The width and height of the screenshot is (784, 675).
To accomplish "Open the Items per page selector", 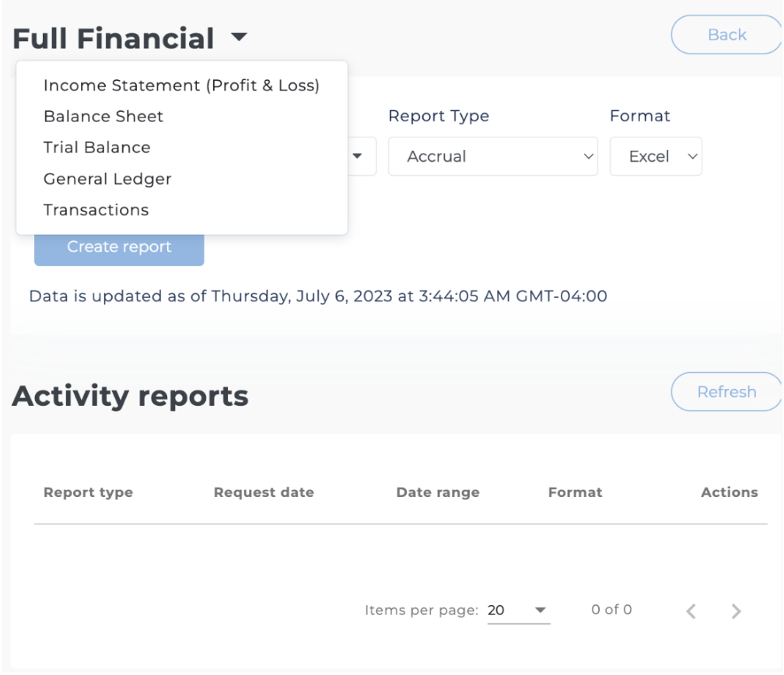I will [518, 610].
